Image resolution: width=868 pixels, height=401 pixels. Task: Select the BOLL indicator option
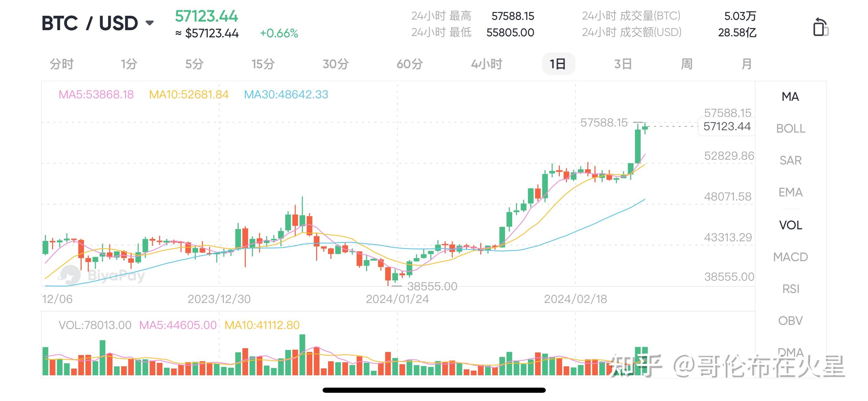click(x=791, y=129)
